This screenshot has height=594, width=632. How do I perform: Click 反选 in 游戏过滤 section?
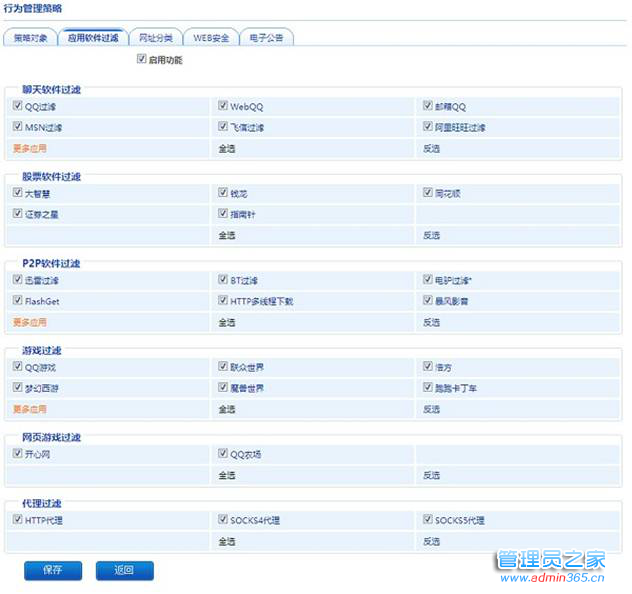(x=432, y=409)
